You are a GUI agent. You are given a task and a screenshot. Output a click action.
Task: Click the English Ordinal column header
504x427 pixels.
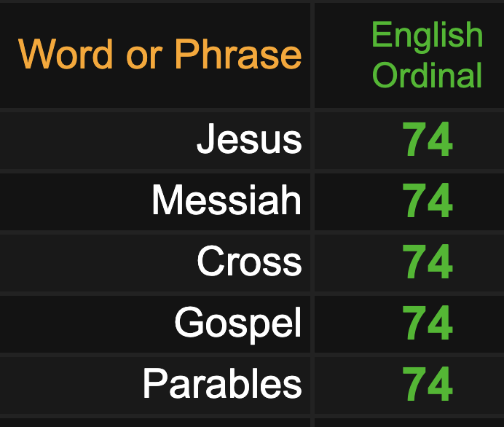tap(428, 55)
